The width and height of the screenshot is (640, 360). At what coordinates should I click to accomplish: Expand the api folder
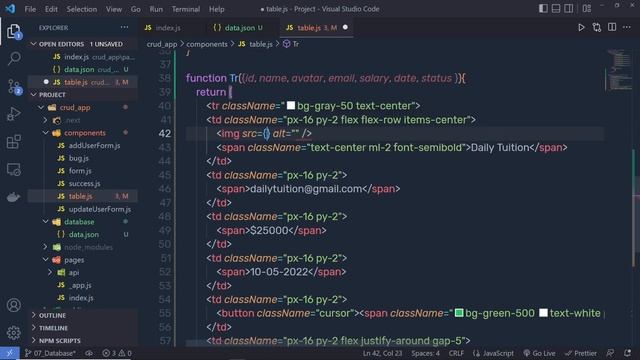50,272
